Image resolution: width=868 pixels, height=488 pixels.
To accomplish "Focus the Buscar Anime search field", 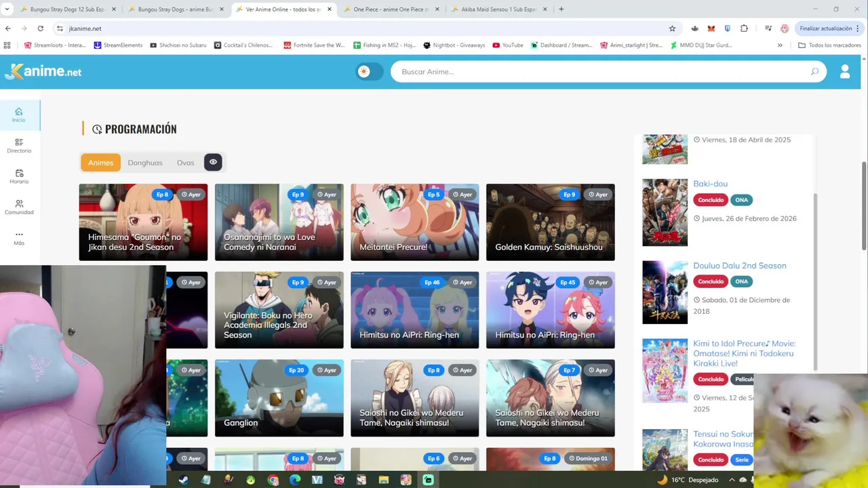I will pos(608,71).
